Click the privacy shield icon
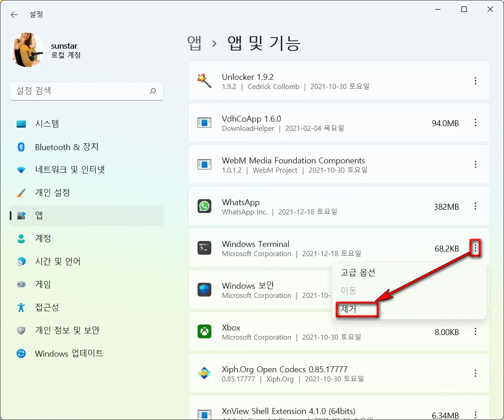Viewport: 504px width, 420px height. coord(21,330)
